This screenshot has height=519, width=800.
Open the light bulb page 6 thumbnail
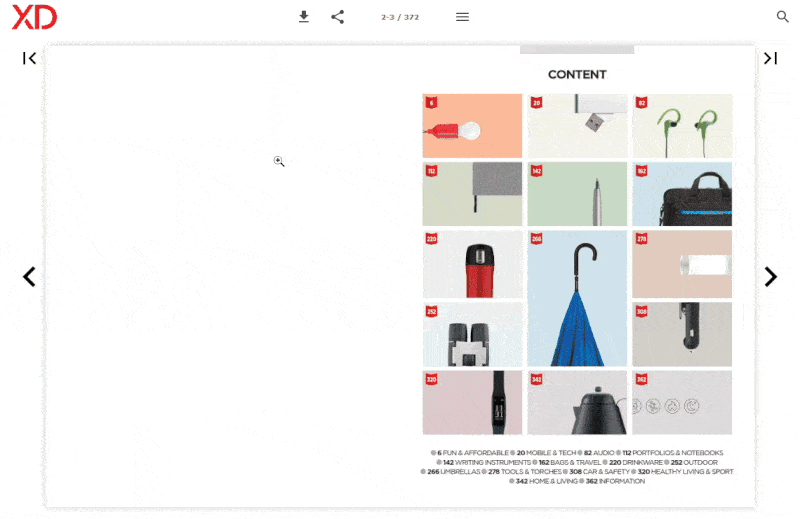click(x=472, y=126)
